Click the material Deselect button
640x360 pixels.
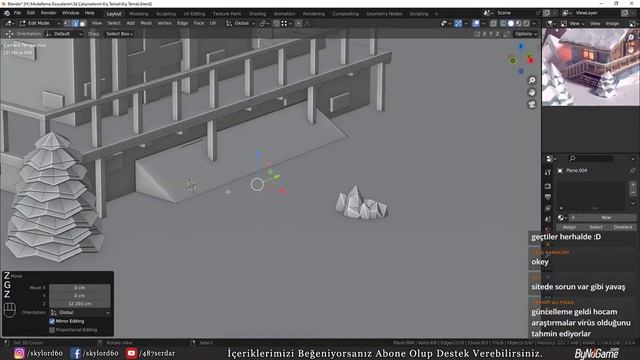(623, 227)
